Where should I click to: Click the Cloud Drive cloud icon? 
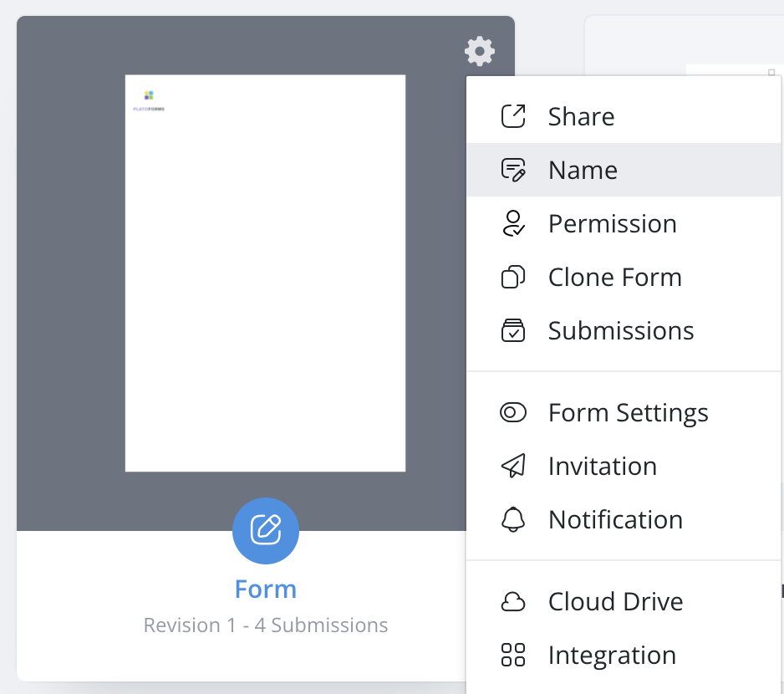[513, 601]
